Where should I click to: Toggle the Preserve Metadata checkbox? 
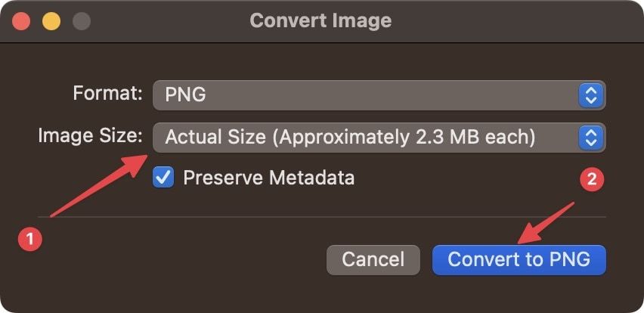point(163,178)
